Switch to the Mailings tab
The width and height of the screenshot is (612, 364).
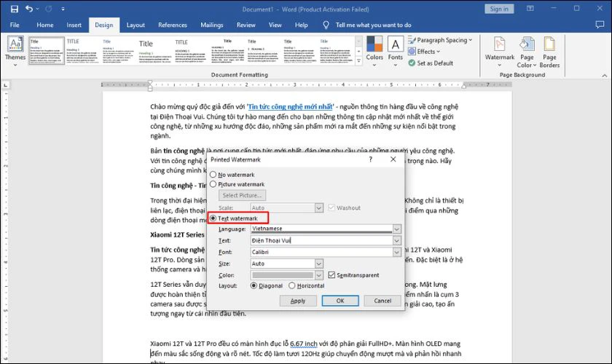212,25
